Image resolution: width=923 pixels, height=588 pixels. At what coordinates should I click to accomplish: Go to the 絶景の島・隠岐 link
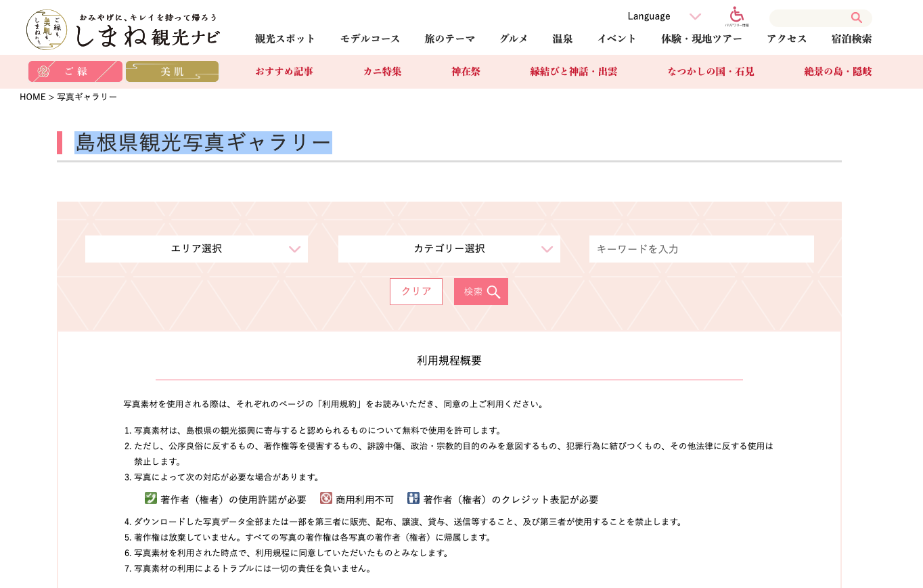point(838,72)
